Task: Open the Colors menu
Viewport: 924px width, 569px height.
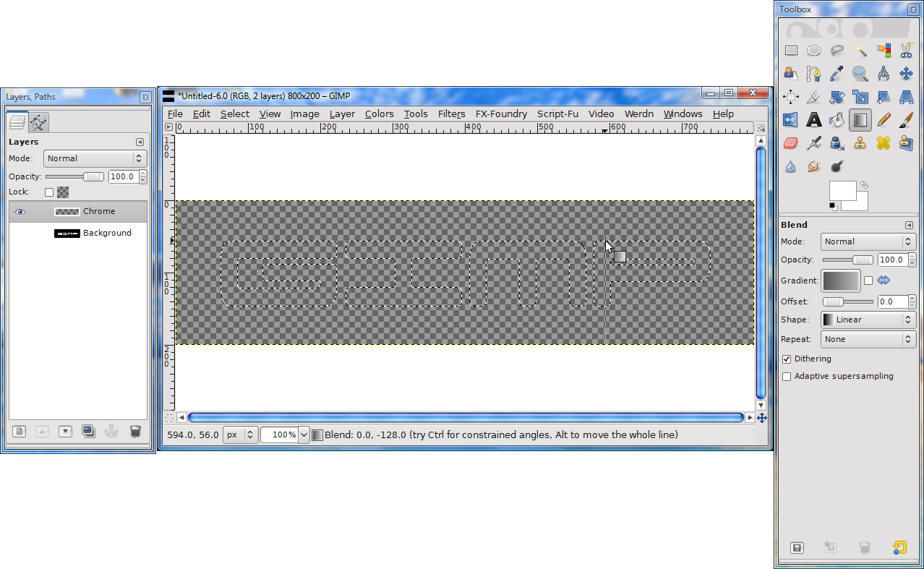Action: 379,114
